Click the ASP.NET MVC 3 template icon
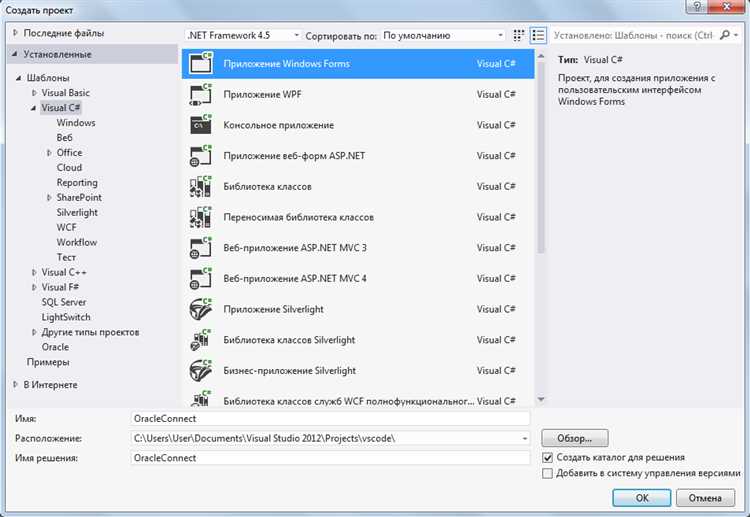Viewport: 750px width, 517px height. (x=201, y=248)
